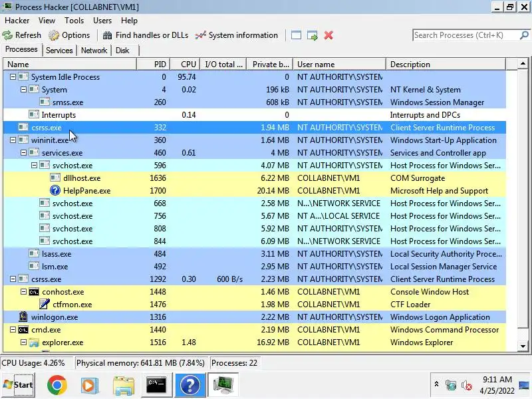Sort by the I/O total column header
The image size is (532, 399).
pyautogui.click(x=223, y=64)
